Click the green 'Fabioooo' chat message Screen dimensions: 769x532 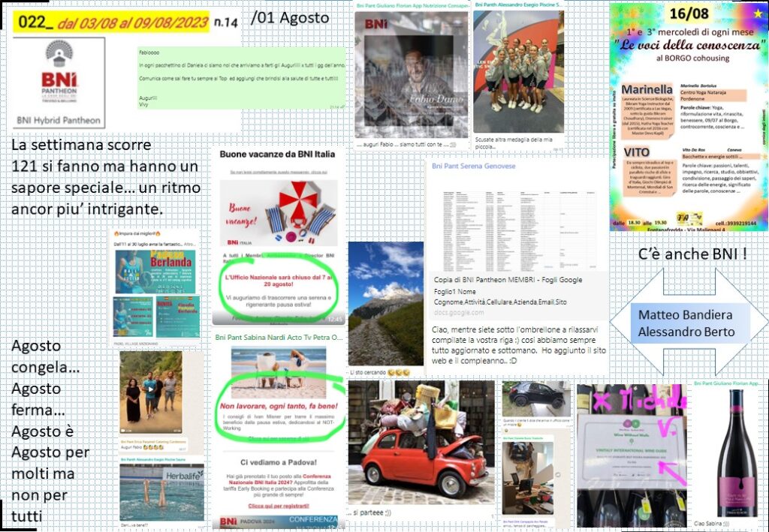tap(241, 78)
